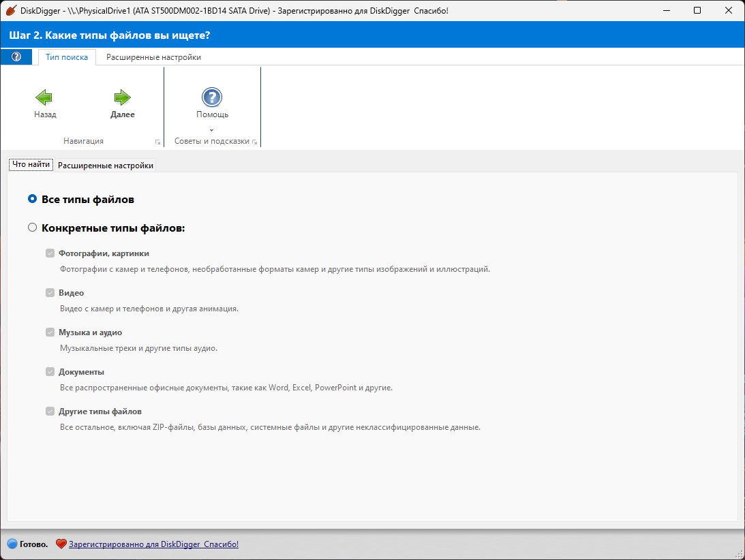Open the Зарегистрированно для DiskDigger link

(x=153, y=544)
